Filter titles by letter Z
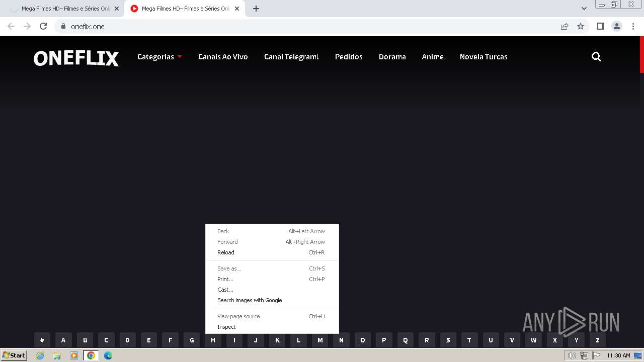This screenshot has height=362, width=644. pos(598,340)
